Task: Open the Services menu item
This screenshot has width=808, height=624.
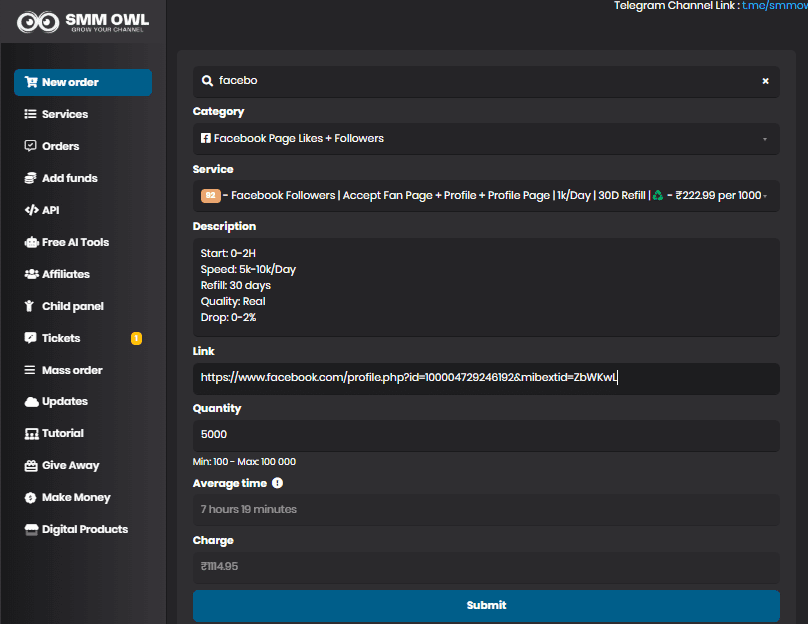Action: (x=64, y=114)
